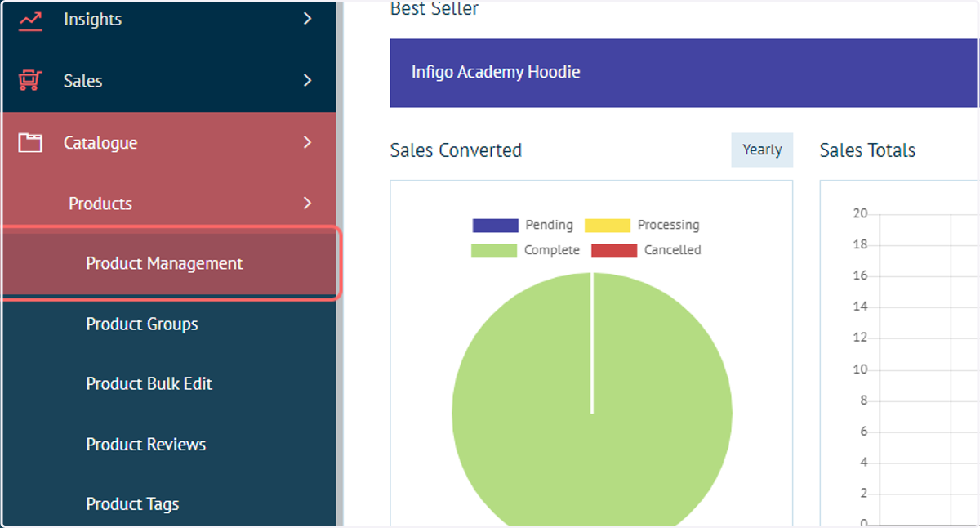
Task: Change the Yearly period selector
Action: click(762, 150)
